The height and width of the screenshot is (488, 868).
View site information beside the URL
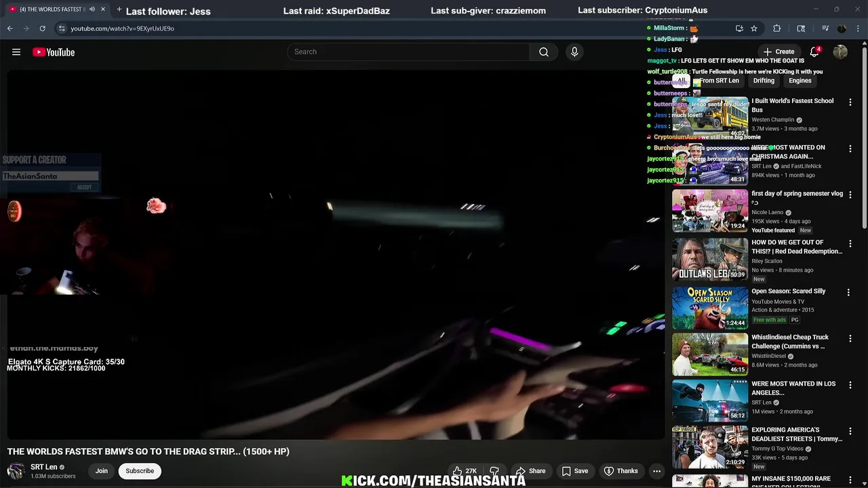[x=62, y=28]
